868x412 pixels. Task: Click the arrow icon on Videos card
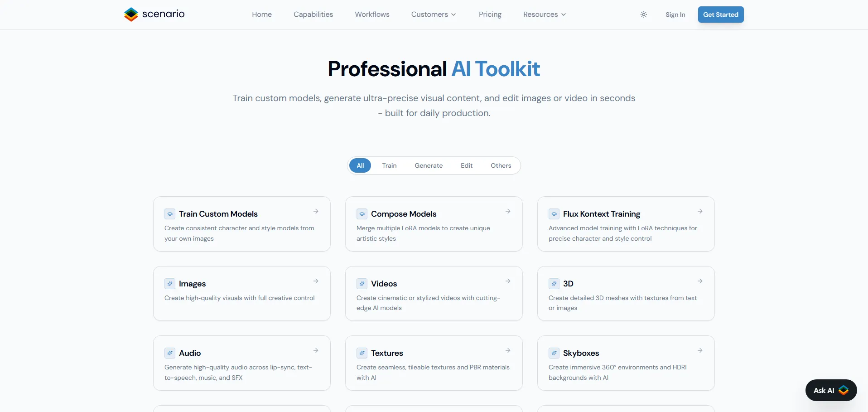[x=508, y=281]
